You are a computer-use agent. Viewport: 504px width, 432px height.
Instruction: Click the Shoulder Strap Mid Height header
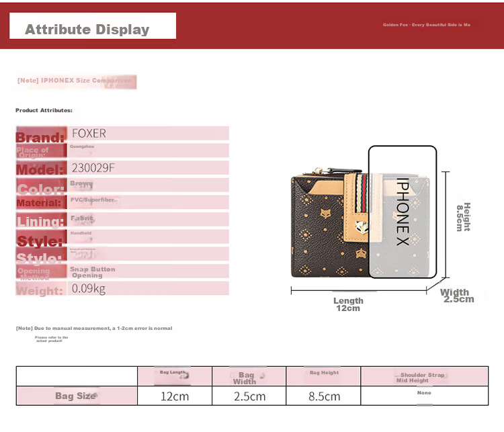pyautogui.click(x=424, y=376)
